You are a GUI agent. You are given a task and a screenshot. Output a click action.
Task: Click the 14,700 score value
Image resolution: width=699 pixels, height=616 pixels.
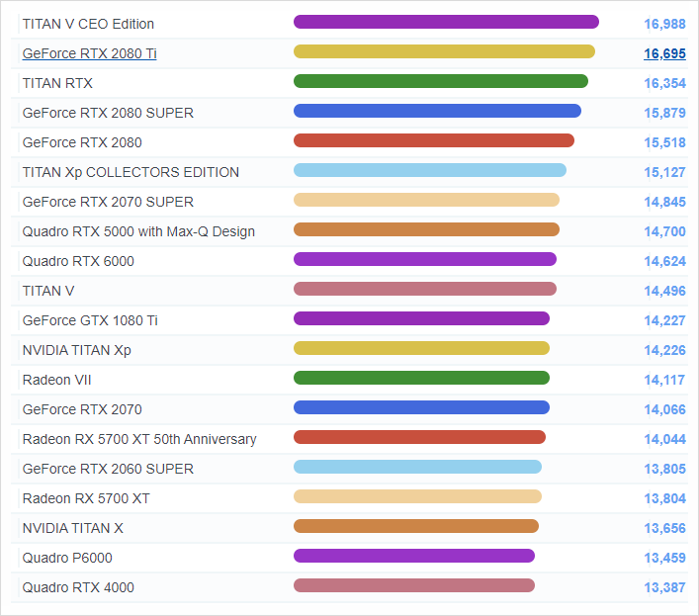tap(664, 231)
